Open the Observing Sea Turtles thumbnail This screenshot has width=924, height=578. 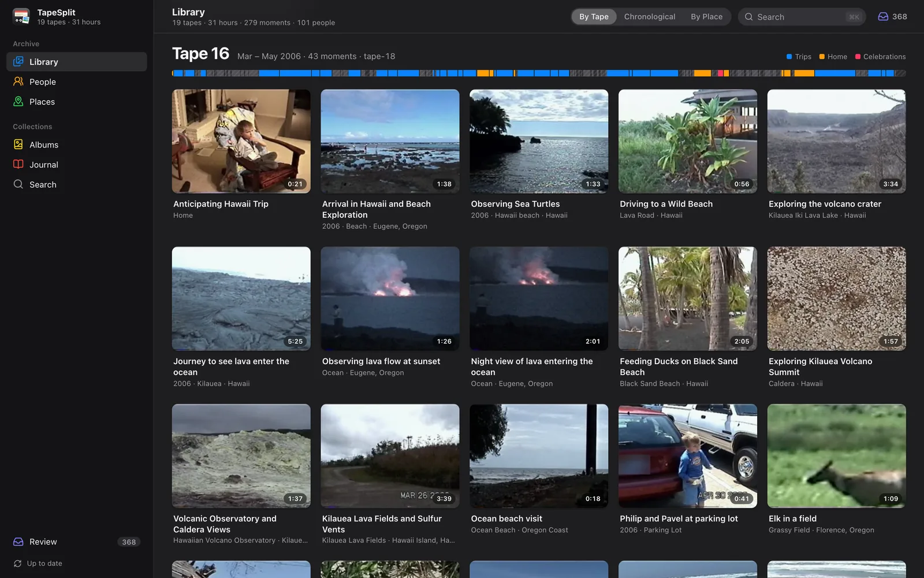539,141
